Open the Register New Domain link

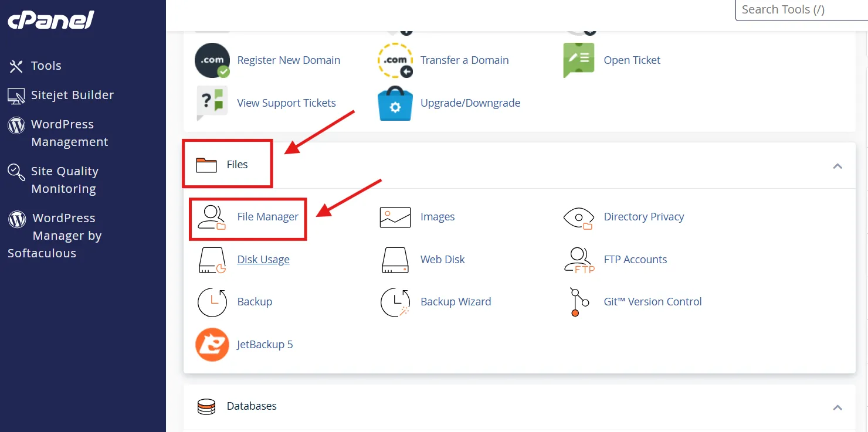click(288, 60)
